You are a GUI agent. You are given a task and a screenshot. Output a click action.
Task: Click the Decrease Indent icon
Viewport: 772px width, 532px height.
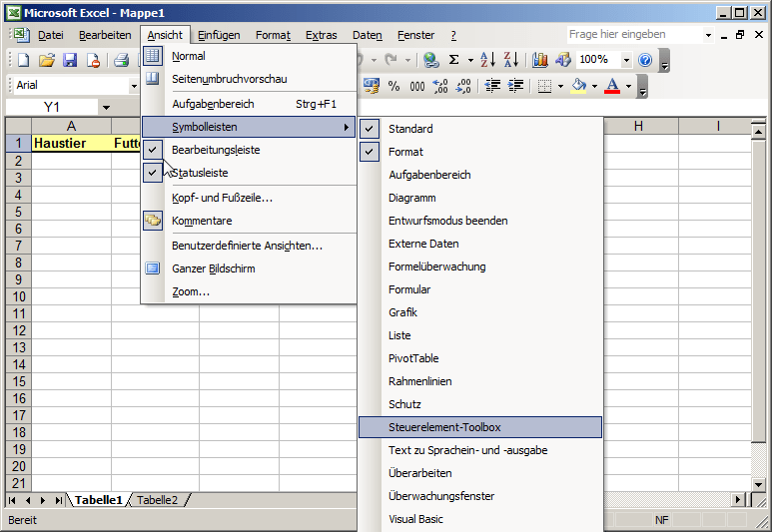tap(492, 86)
